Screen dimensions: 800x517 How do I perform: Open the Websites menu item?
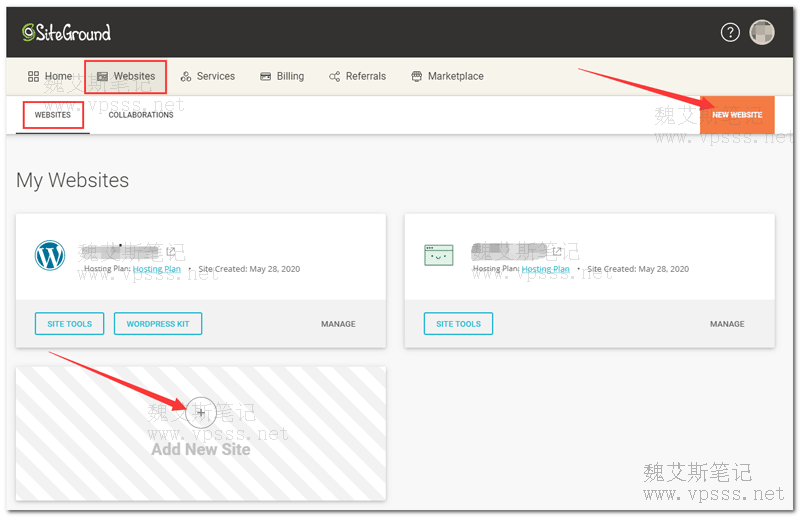coord(126,76)
